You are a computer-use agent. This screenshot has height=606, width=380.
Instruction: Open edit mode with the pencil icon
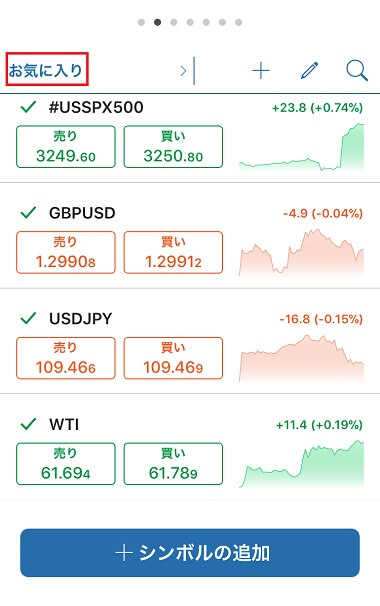(309, 70)
